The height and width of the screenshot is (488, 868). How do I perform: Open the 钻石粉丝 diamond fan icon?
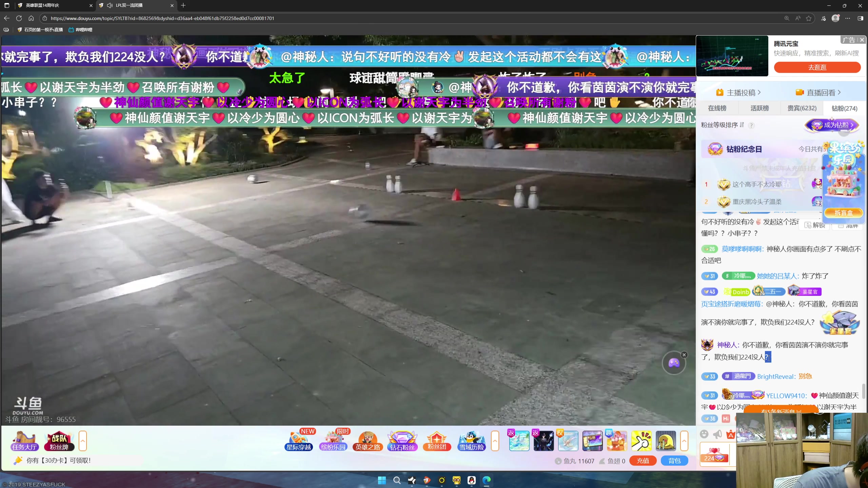click(x=402, y=441)
